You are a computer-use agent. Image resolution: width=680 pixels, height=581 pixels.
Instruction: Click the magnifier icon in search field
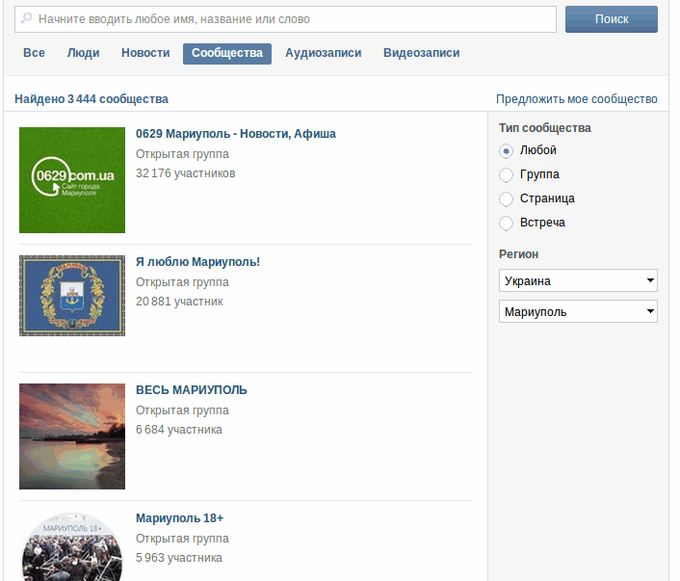pos(26,18)
